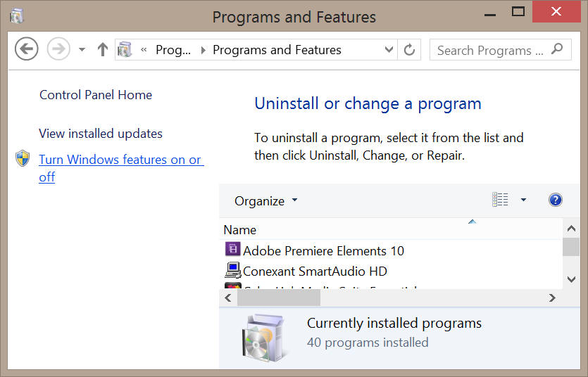
Task: Click the horizontal scrollbar right arrow
Action: tap(552, 298)
